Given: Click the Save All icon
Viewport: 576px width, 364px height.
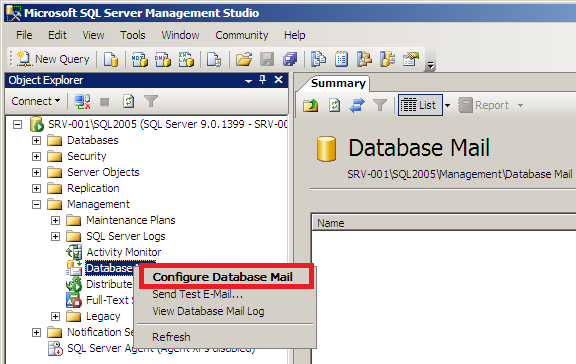Looking at the screenshot, I should pyautogui.click(x=290, y=59).
